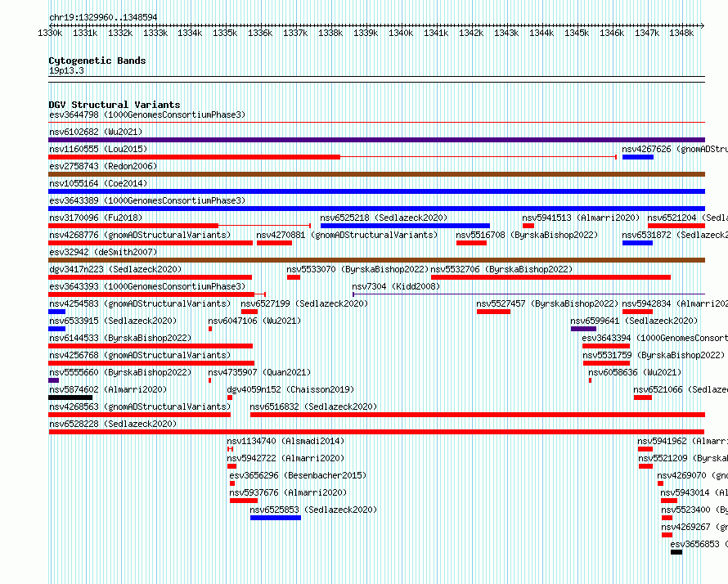
Task: Open nsv4735907 (Quan2021) label
Action: pos(259,372)
